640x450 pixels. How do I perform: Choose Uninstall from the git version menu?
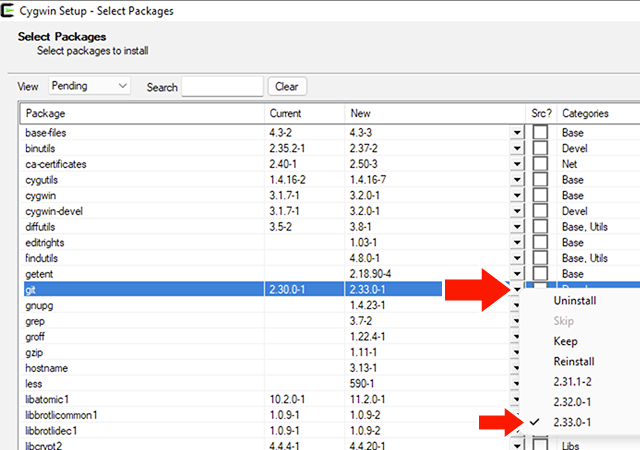pos(577,300)
